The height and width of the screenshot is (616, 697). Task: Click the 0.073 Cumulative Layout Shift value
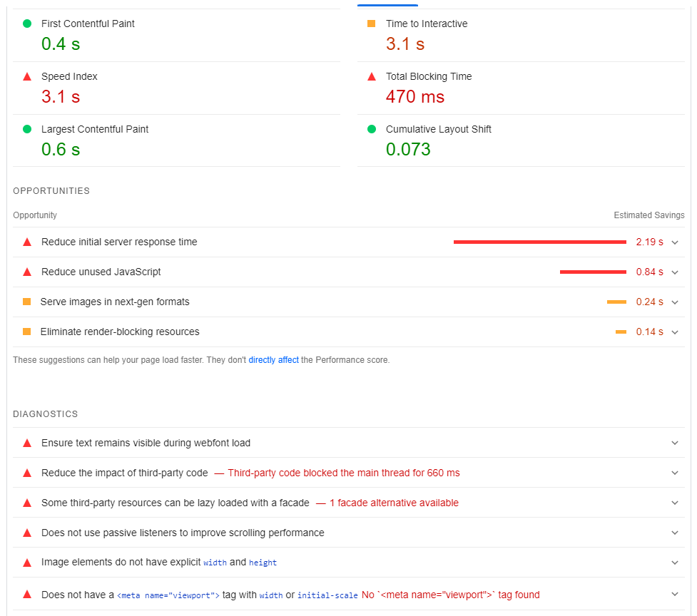[408, 150]
